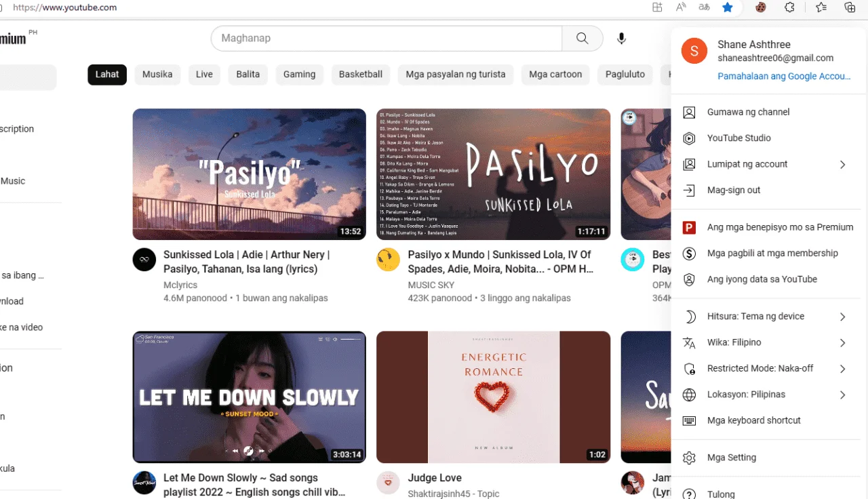Open Mga keyboard shortcut entry

pyautogui.click(x=770, y=420)
